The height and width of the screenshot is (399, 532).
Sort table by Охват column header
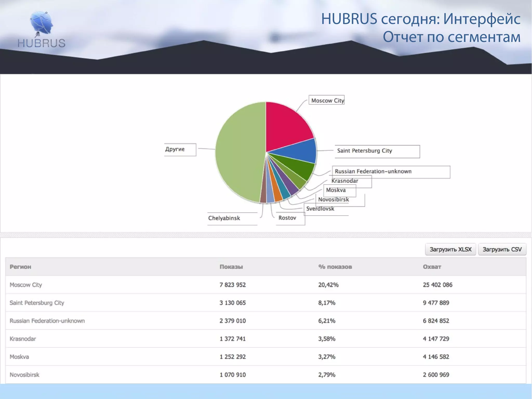[432, 267]
